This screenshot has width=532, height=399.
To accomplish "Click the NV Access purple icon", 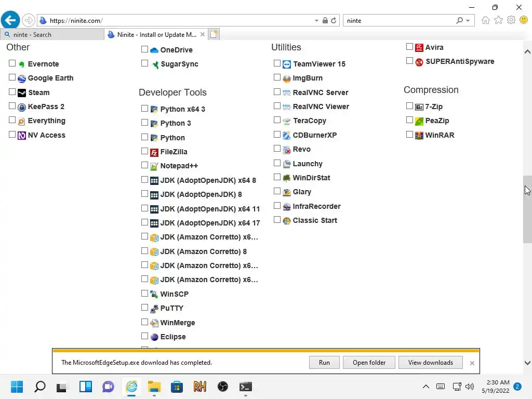I will (x=22, y=136).
